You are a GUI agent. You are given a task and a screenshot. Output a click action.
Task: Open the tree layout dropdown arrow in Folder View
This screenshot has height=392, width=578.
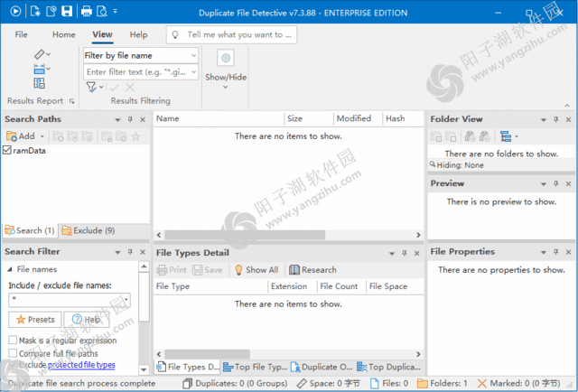517,136
